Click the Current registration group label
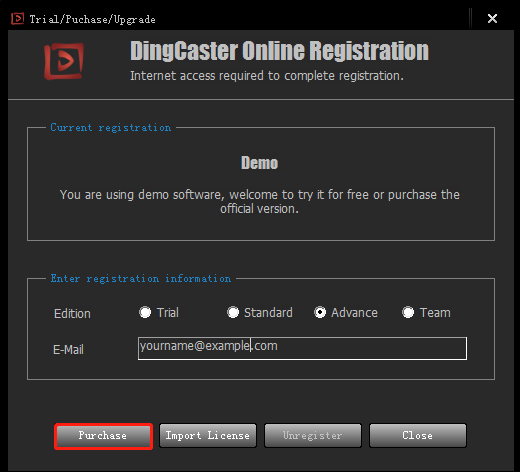This screenshot has width=520, height=472. pos(111,127)
